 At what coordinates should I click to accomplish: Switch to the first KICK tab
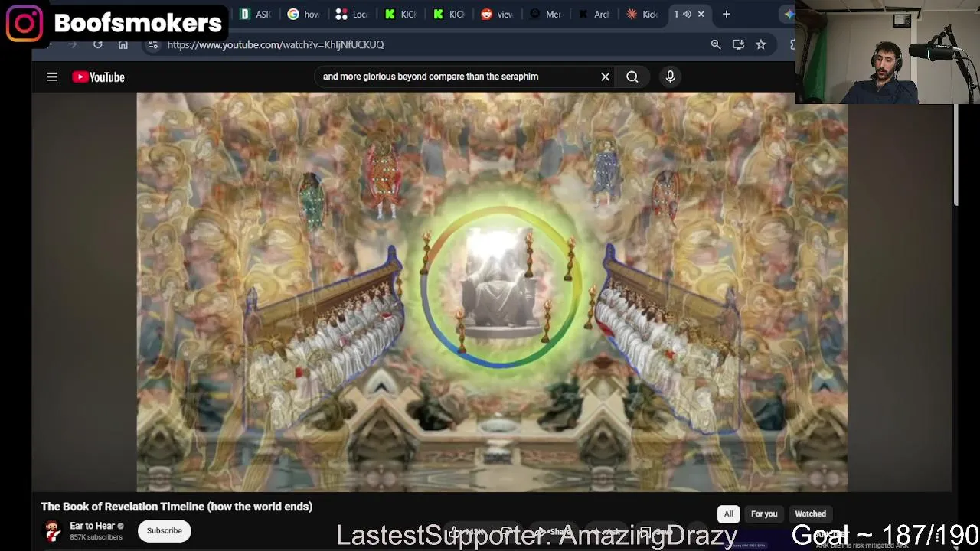click(400, 14)
